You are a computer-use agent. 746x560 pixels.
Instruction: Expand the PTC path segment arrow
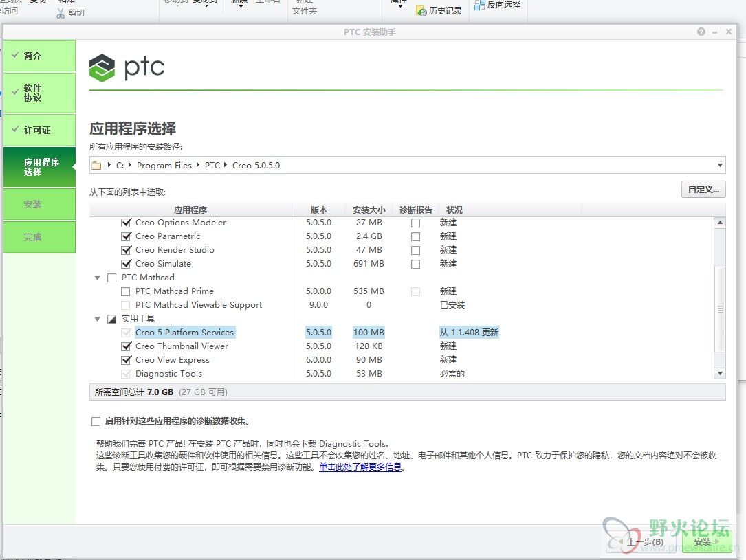tap(226, 165)
